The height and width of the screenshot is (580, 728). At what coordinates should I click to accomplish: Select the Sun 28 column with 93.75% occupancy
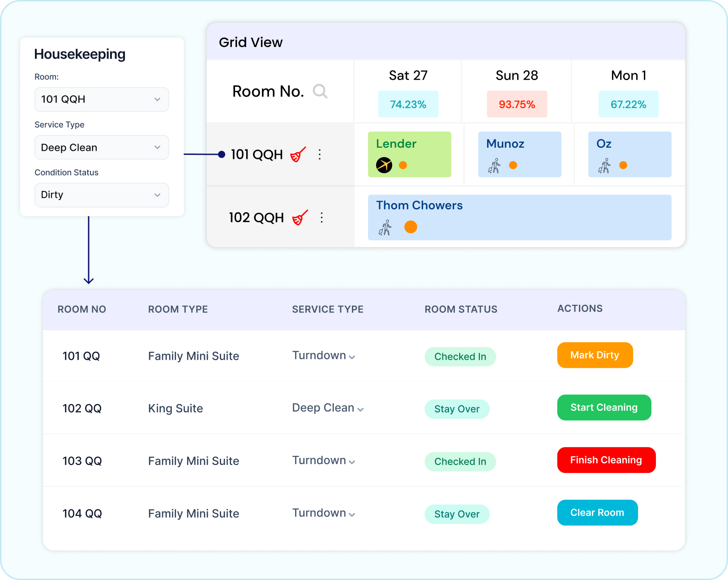tap(517, 92)
